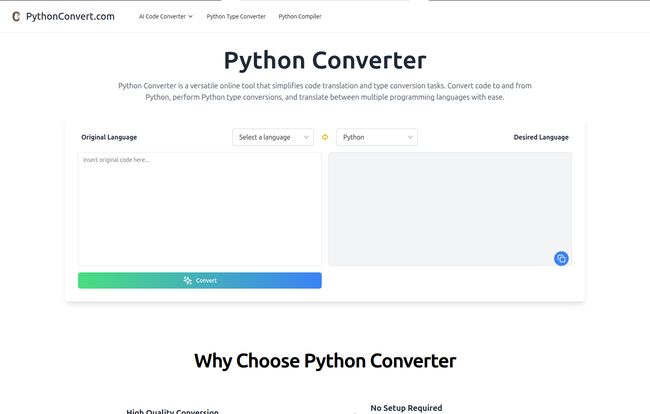Click the Why Choose Python Converter heading
650x414 pixels.
pyautogui.click(x=325, y=361)
